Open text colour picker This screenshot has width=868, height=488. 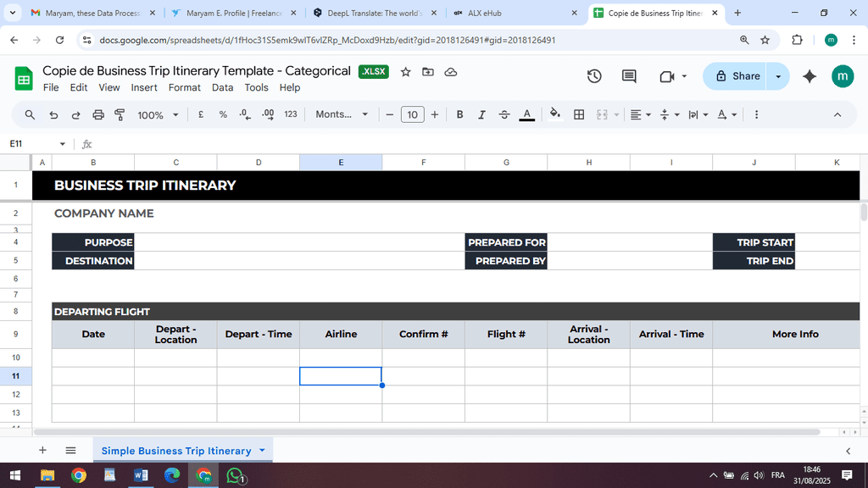click(527, 114)
